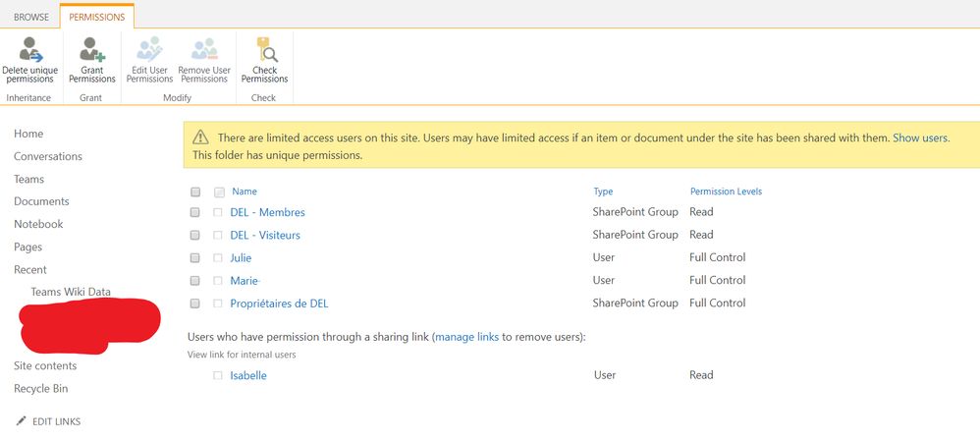Click the Delete unique permissions icon
This screenshot has height=441, width=980.
tap(30, 50)
